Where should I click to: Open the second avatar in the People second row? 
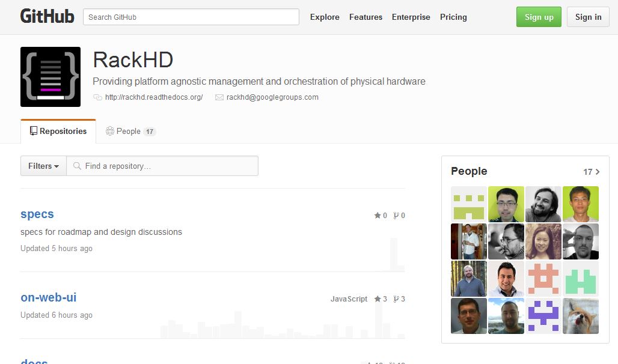click(x=506, y=241)
